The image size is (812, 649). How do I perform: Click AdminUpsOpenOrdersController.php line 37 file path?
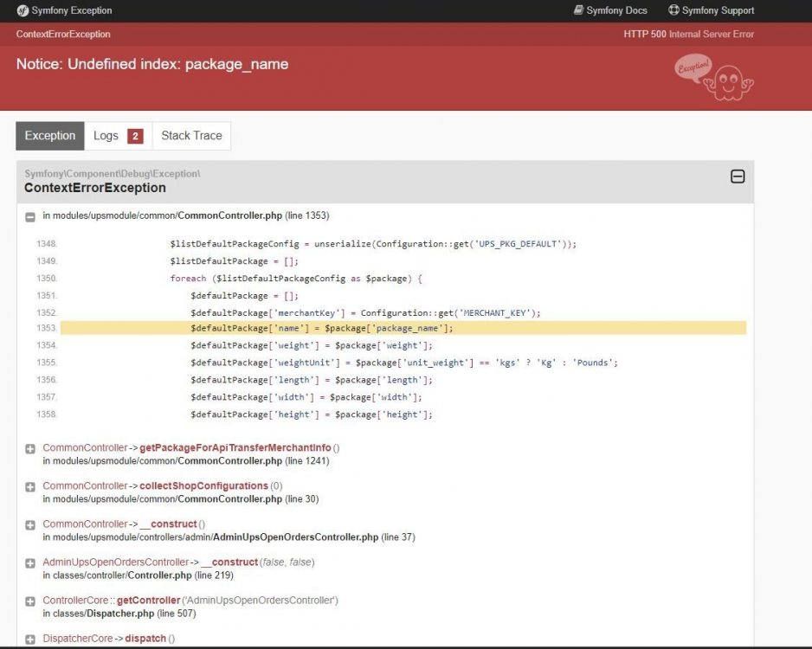point(229,537)
